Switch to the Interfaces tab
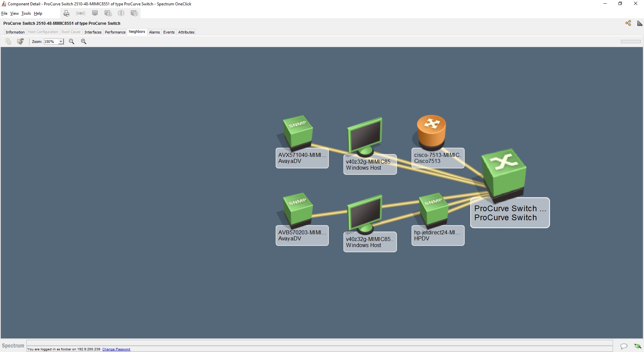Viewport: 644px width, 352px height. click(x=93, y=32)
